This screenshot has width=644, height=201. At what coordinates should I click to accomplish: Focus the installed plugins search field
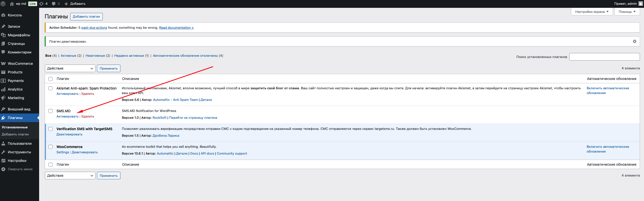604,57
